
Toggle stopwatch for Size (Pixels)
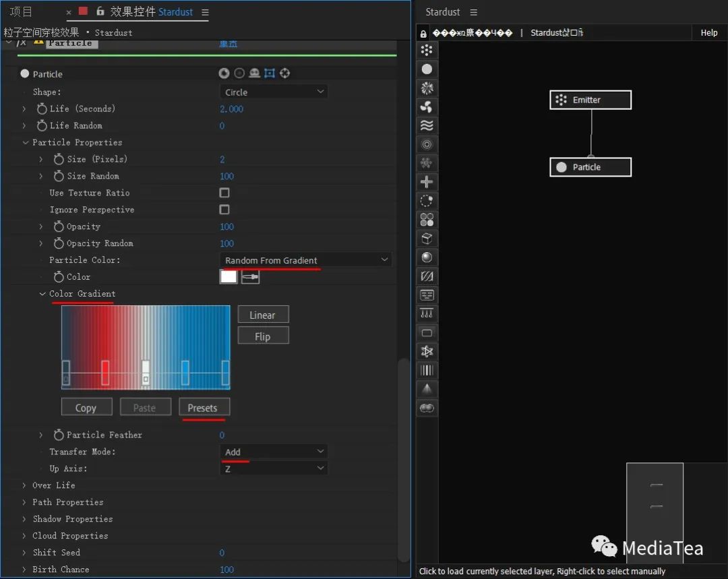pyautogui.click(x=59, y=159)
